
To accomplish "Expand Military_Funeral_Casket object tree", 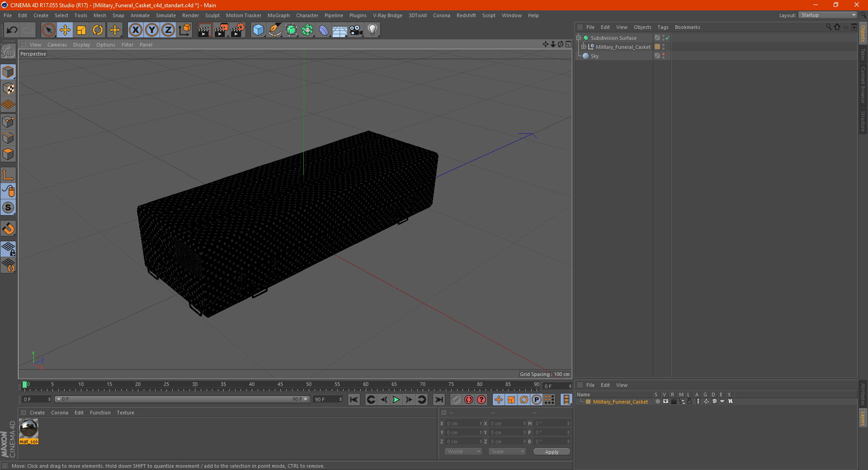I will 584,47.
